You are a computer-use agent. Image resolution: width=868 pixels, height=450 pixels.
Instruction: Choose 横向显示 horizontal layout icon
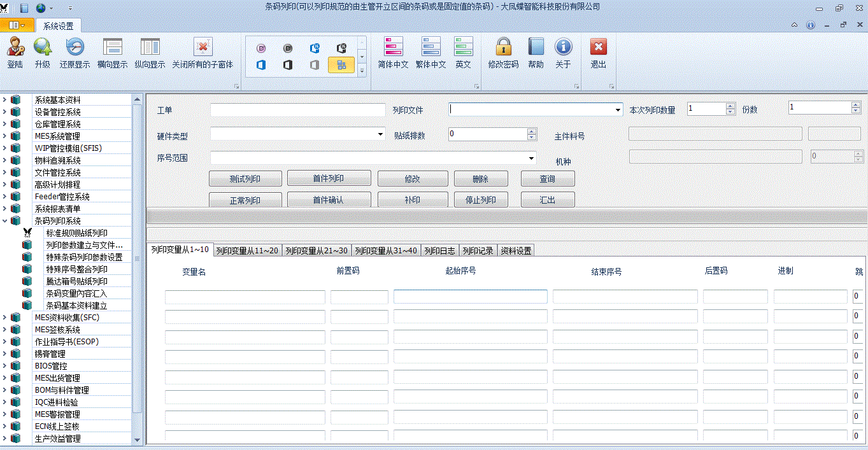coord(113,48)
